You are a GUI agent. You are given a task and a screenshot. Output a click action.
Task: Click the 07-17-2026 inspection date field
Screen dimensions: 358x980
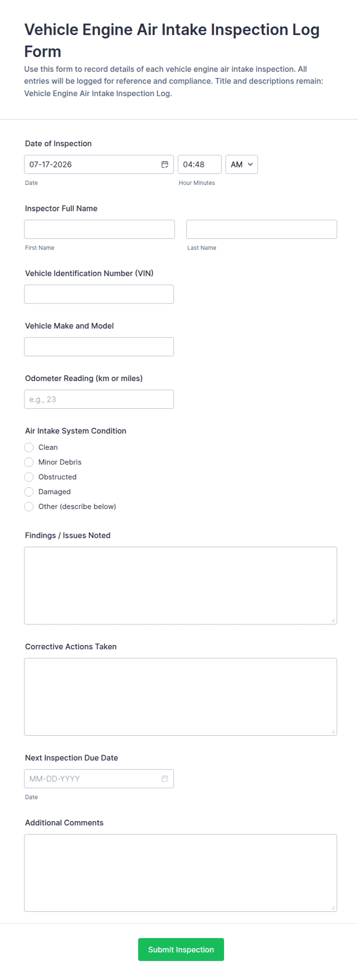coord(99,164)
